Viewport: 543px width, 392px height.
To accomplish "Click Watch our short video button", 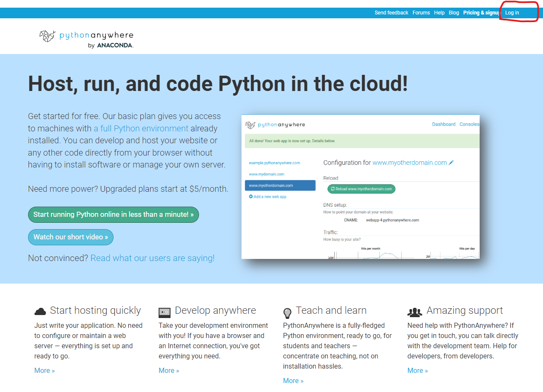I will pyautogui.click(x=71, y=237).
